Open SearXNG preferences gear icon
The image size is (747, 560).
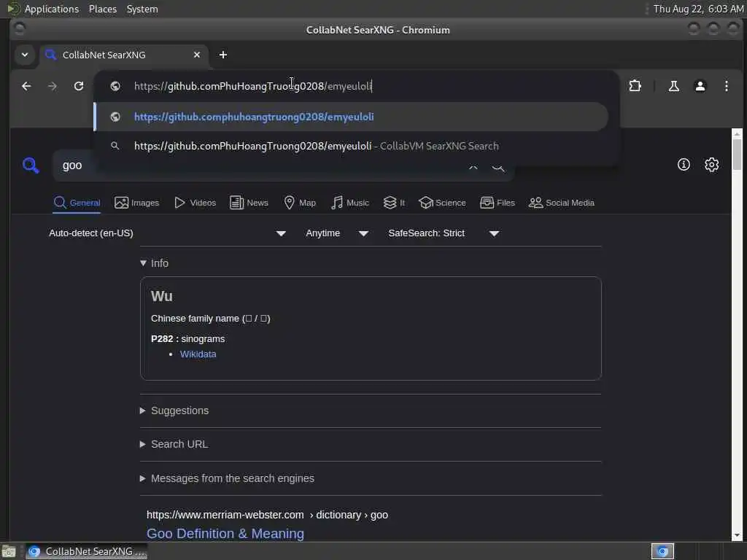712,165
